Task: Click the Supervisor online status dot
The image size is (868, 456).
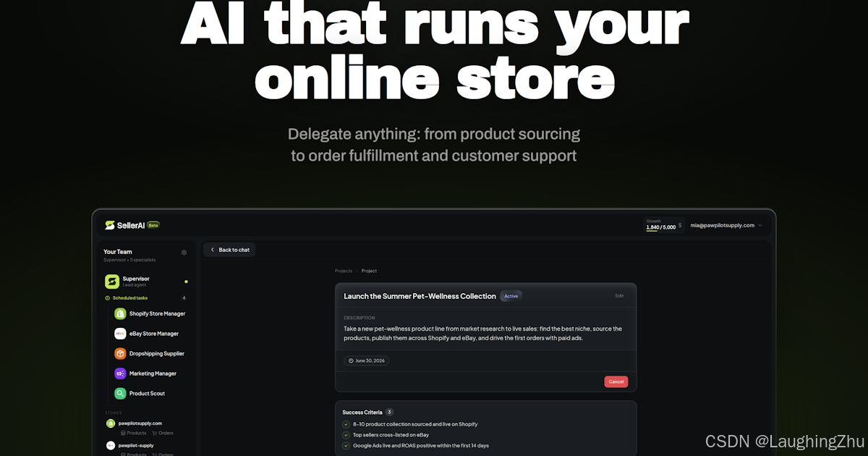Action: tap(186, 282)
